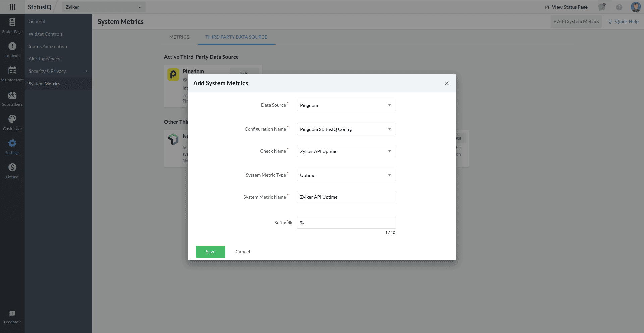Open Status Page in the sidebar

click(12, 26)
